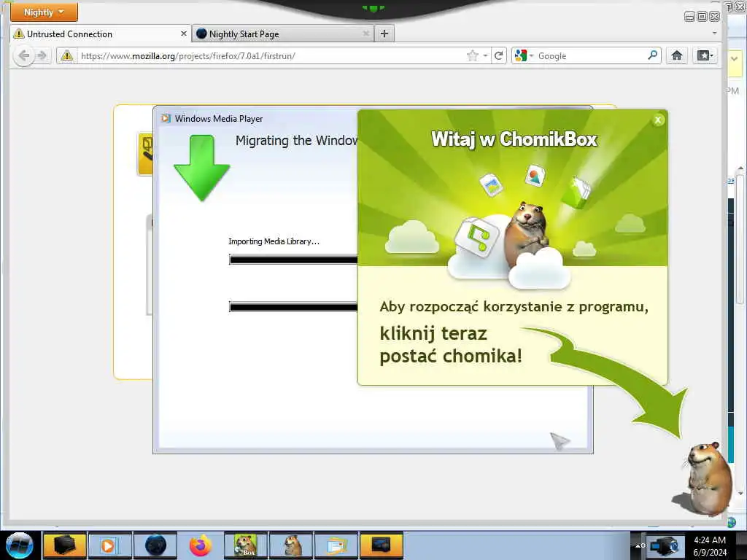Image resolution: width=747 pixels, height=560 pixels.
Task: Click the back navigation arrow
Action: click(x=24, y=55)
